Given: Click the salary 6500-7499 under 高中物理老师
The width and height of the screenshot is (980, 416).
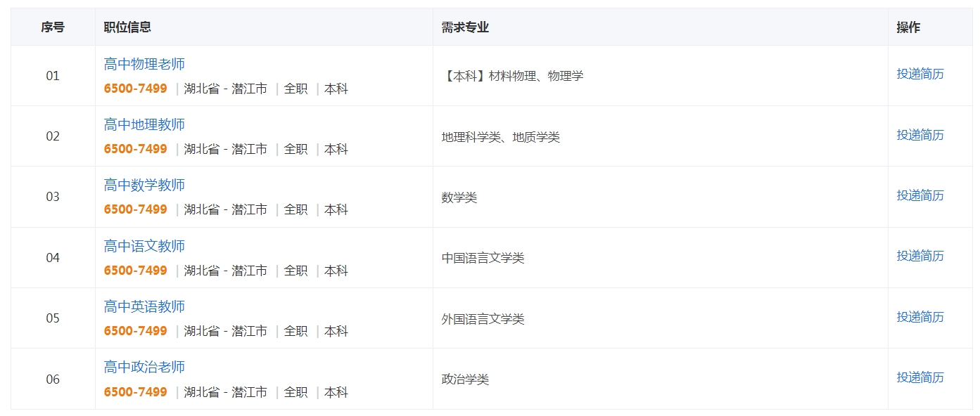Looking at the screenshot, I should click(136, 89).
